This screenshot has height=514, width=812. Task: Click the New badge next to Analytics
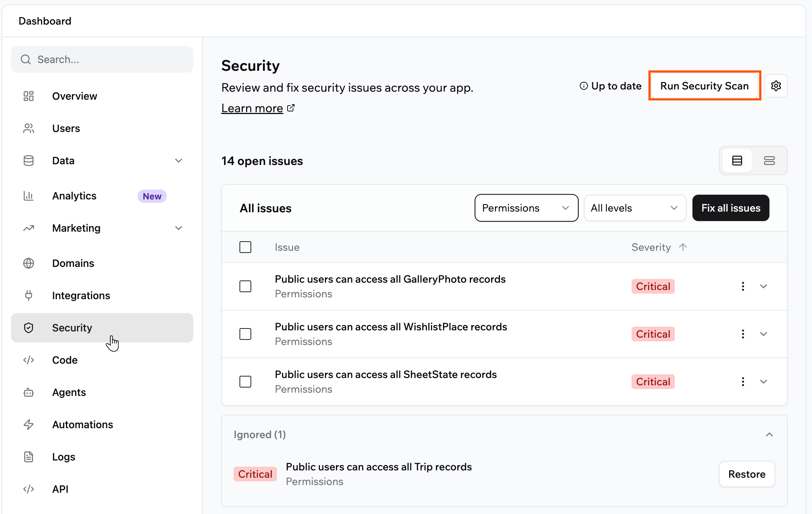(x=152, y=196)
